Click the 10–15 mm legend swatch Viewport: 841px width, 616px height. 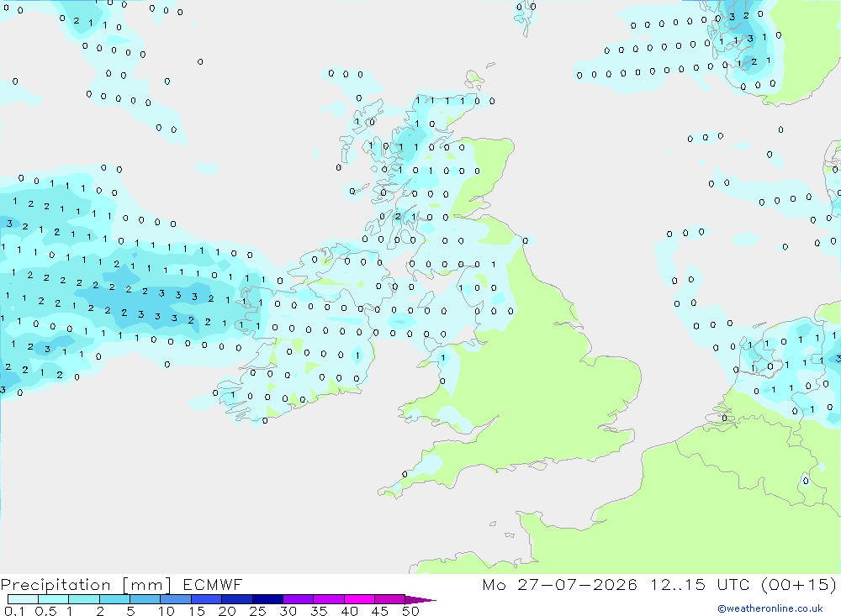(176, 599)
